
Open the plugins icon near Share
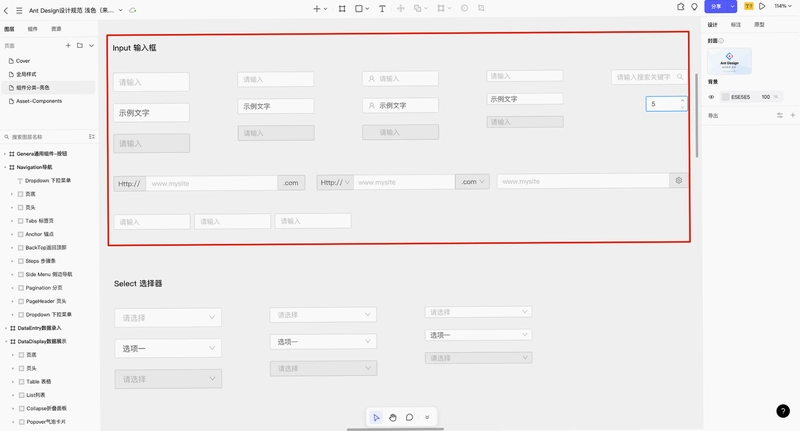(x=681, y=7)
